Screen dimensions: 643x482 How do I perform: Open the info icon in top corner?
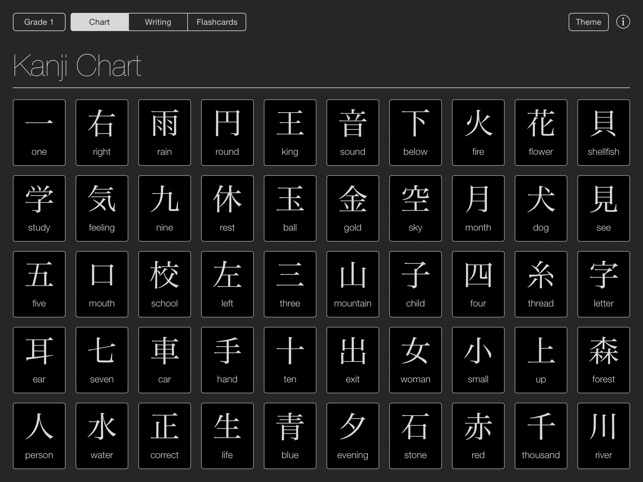tap(623, 22)
